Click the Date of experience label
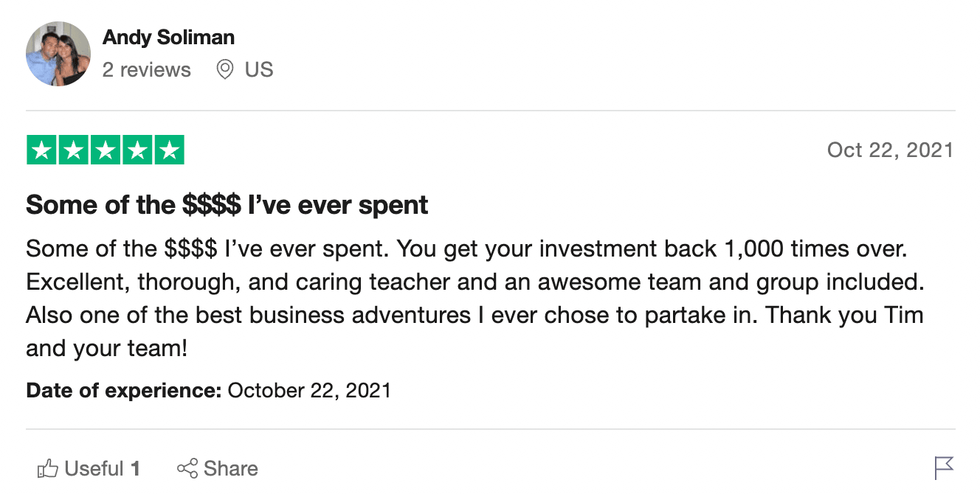980x494 pixels. point(123,390)
